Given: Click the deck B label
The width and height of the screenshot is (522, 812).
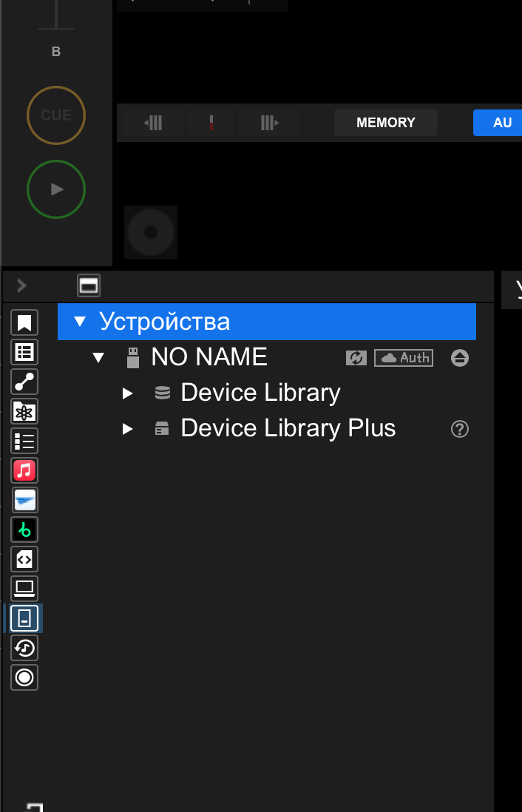Looking at the screenshot, I should click(56, 52).
